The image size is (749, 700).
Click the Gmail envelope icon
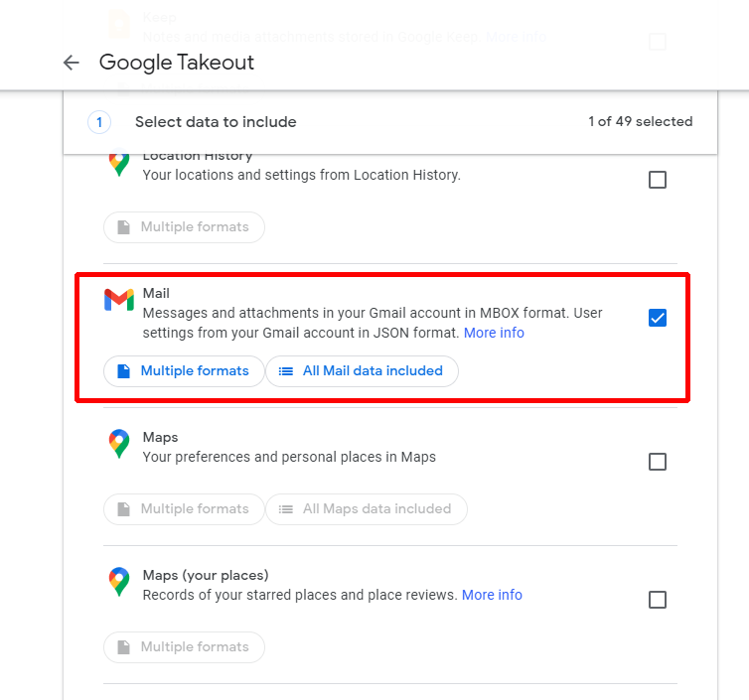tap(118, 300)
